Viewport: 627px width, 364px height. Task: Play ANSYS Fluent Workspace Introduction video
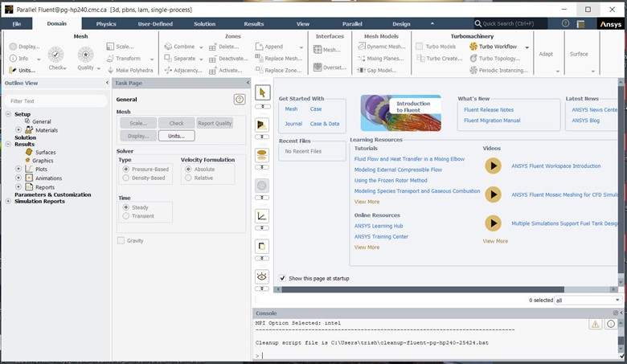493,166
